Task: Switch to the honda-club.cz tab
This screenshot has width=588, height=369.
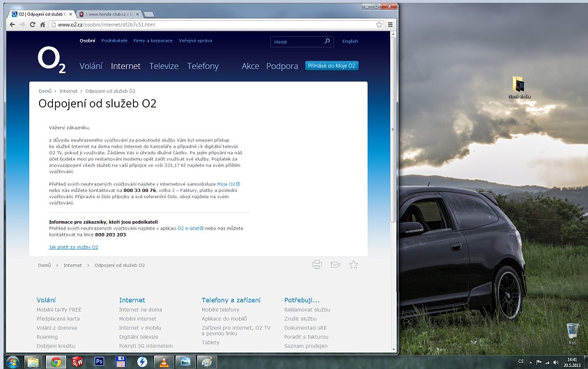Action: (x=107, y=14)
